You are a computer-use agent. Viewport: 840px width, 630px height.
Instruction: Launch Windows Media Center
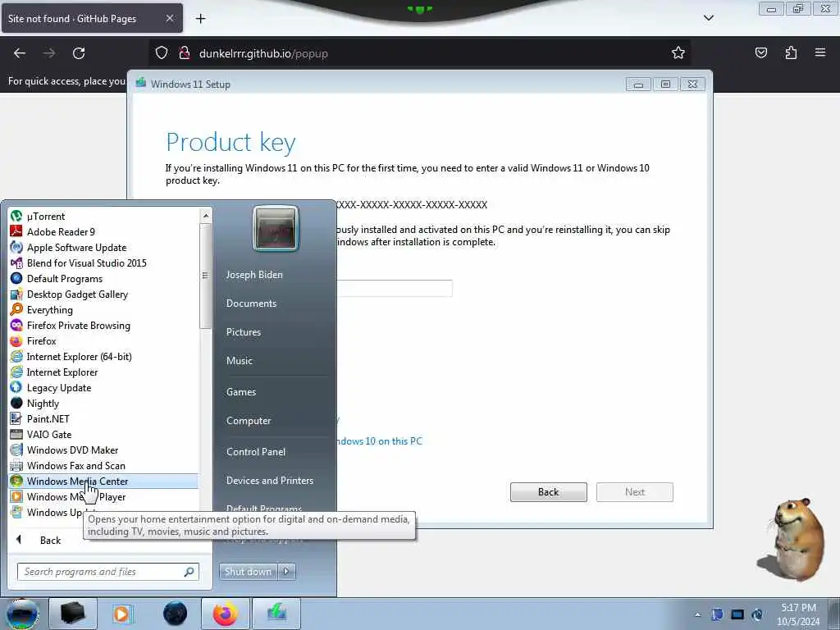[103, 481]
